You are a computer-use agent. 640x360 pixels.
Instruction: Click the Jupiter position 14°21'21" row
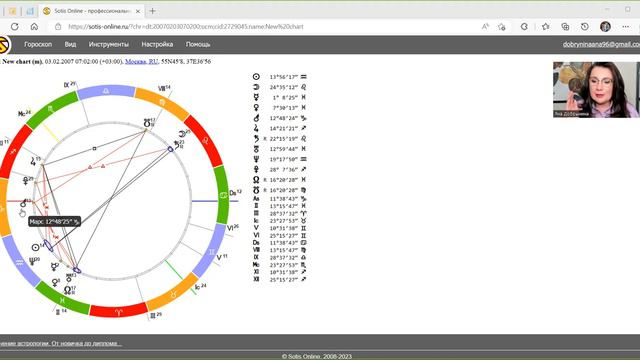tap(280, 128)
